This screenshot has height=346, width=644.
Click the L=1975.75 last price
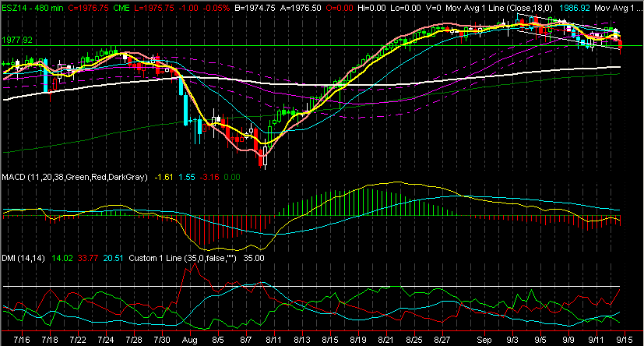pyautogui.click(x=154, y=8)
